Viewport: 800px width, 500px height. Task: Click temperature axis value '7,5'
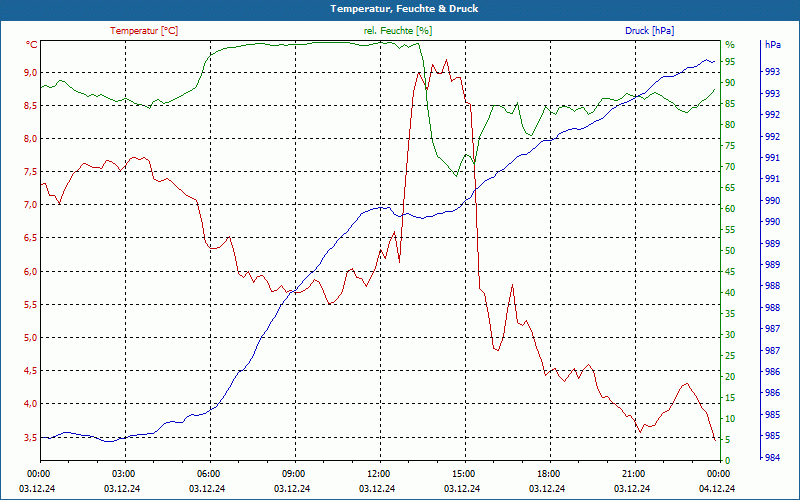31,172
